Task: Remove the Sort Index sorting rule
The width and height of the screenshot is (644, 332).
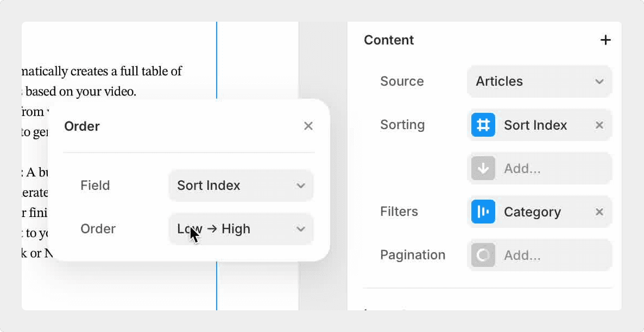Action: [599, 125]
